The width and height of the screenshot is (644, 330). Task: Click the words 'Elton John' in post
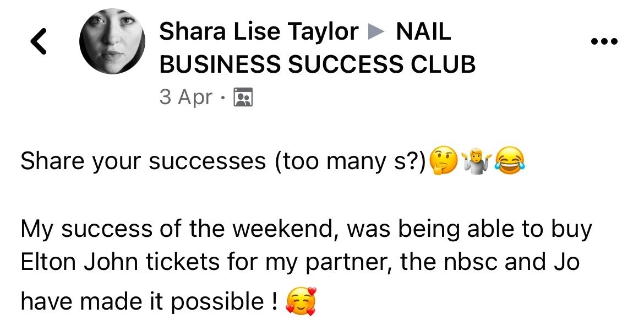coord(79,262)
